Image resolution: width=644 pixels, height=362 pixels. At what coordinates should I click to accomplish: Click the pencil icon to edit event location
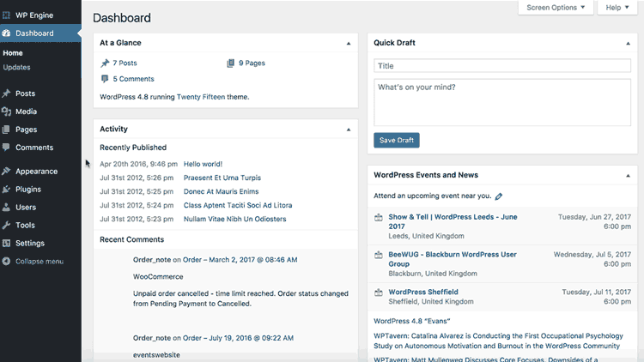499,196
